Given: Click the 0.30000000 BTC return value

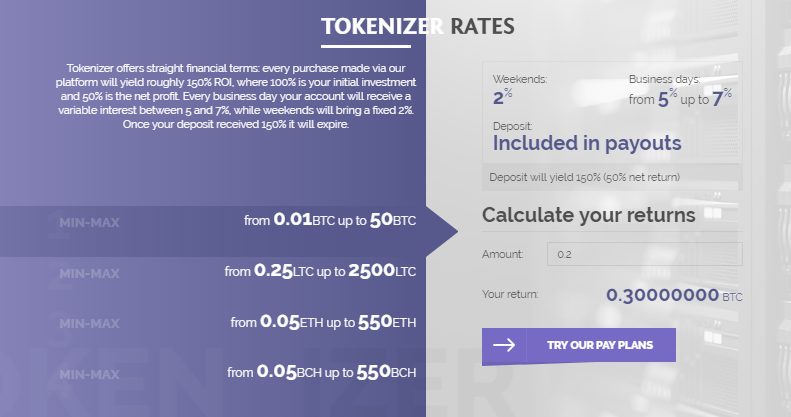Looking at the screenshot, I should coord(673,296).
